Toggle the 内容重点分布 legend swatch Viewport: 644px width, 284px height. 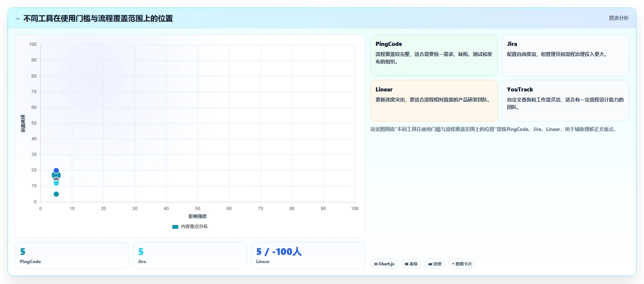pyautogui.click(x=175, y=227)
